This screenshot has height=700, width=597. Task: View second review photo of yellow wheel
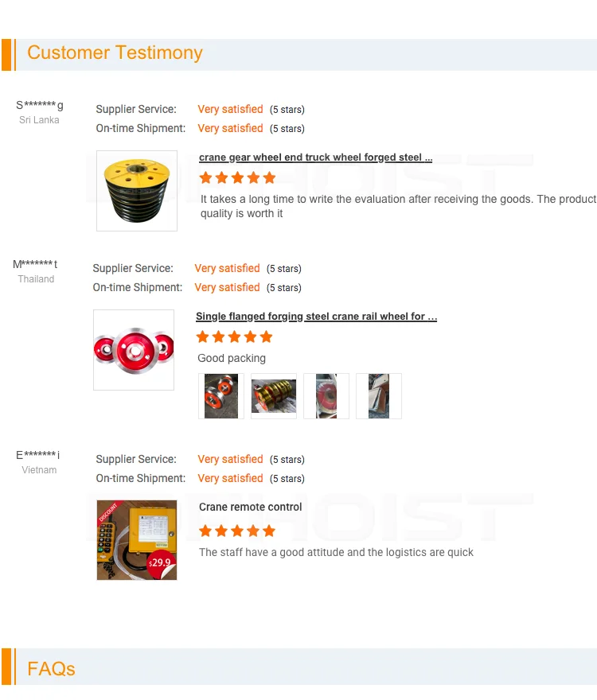274,396
